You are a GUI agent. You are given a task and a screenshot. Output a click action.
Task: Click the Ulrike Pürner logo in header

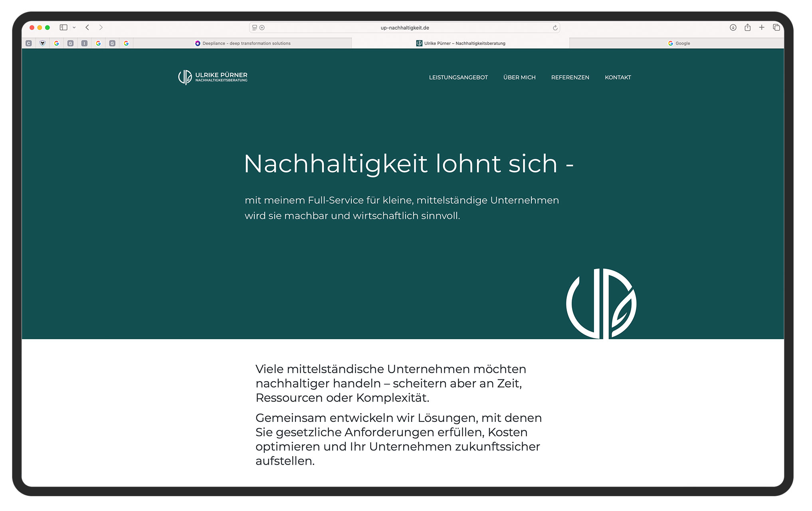point(212,77)
